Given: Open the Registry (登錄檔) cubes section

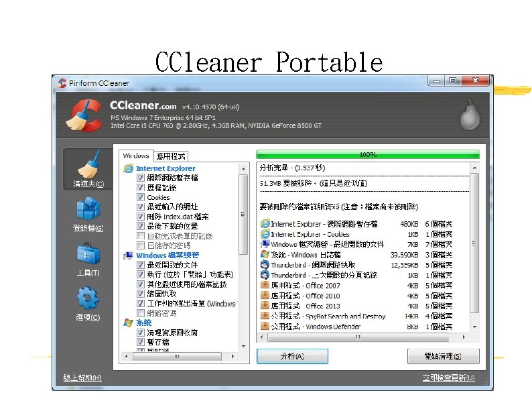Looking at the screenshot, I should coord(88,215).
